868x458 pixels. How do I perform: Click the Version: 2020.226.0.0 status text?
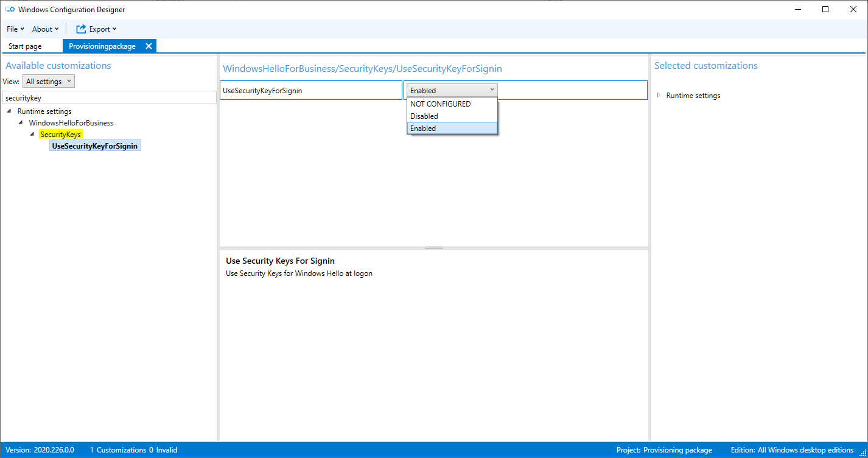click(40, 450)
